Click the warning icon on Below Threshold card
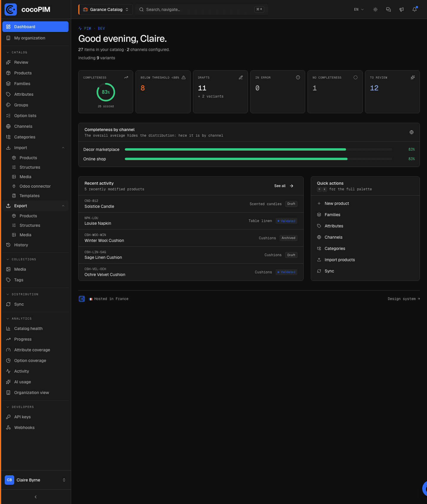 [x=184, y=77]
